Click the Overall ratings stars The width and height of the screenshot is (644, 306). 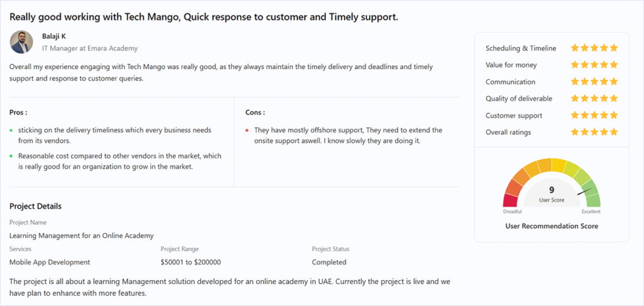[594, 132]
